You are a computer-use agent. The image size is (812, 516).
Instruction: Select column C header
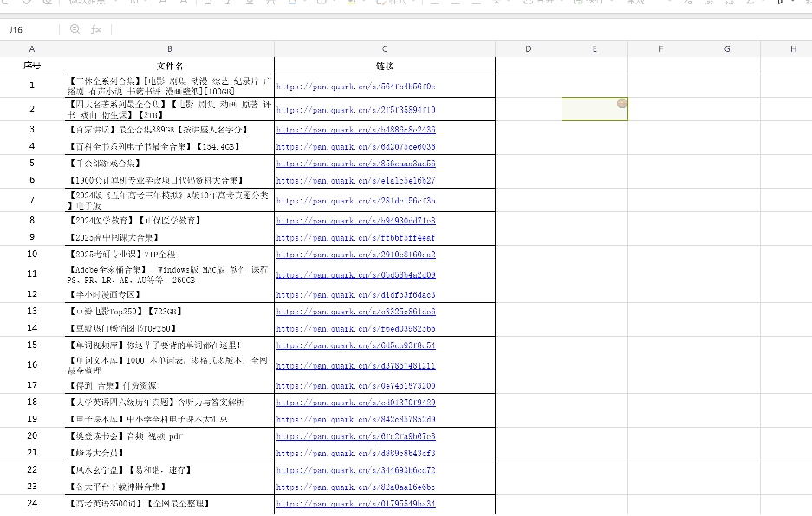[x=385, y=49]
